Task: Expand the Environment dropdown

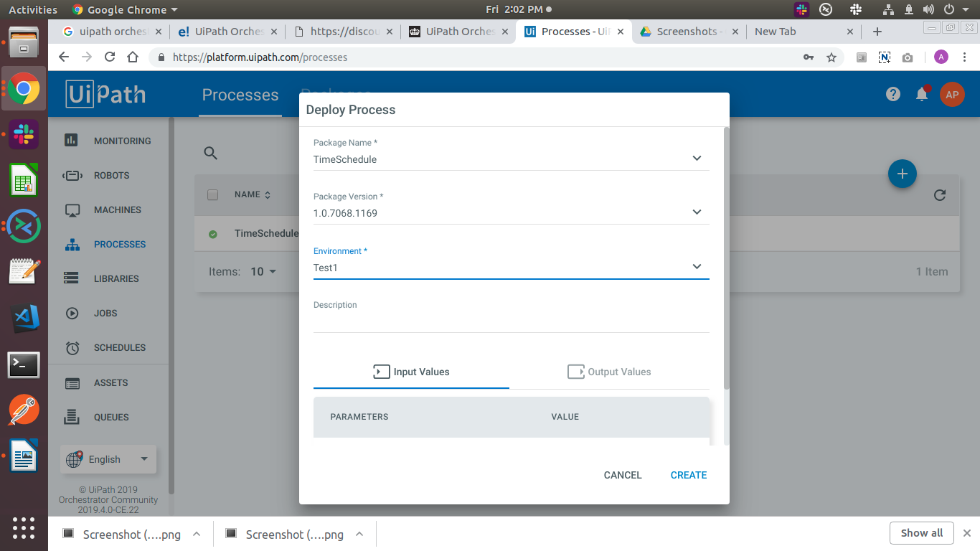Action: tap(697, 267)
